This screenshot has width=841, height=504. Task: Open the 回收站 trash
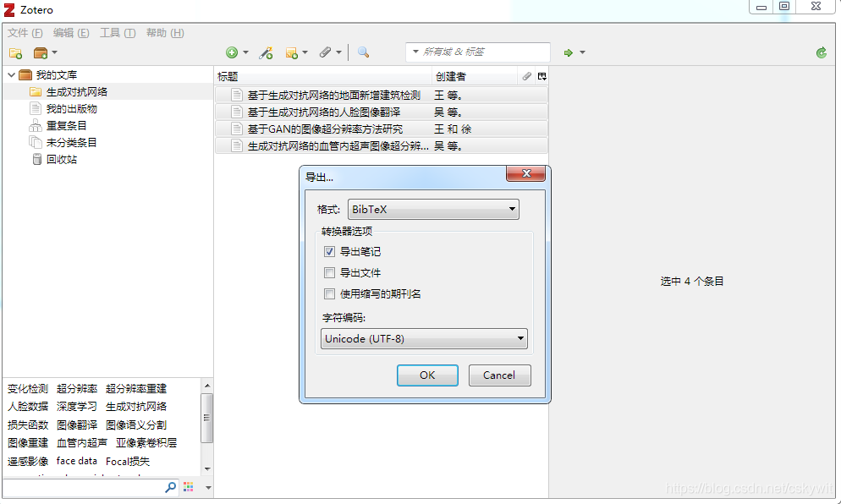tap(61, 159)
